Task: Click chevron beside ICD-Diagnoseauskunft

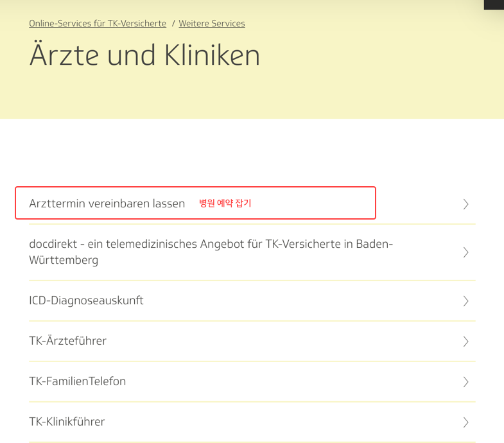Action: click(x=465, y=301)
